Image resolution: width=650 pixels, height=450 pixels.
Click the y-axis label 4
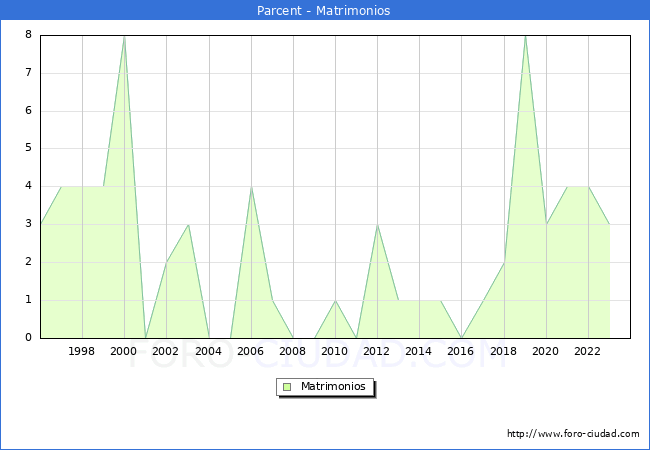(28, 186)
